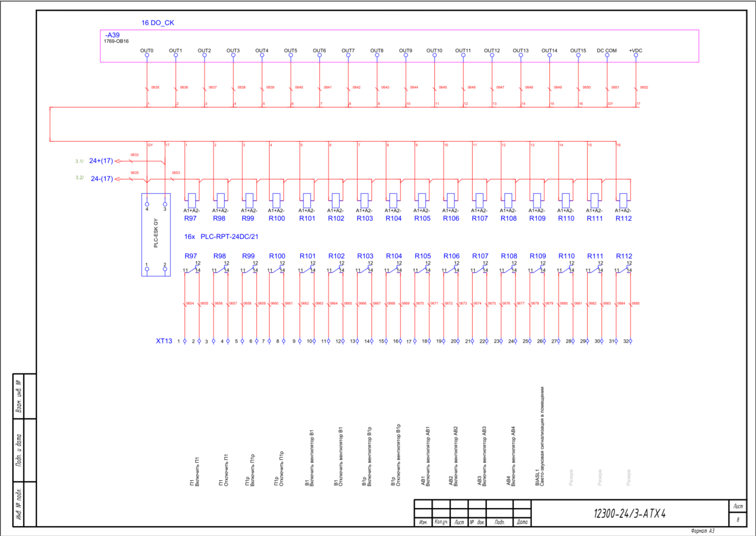Select the 16 DO_CK title text
756x536 pixels.
click(x=157, y=23)
